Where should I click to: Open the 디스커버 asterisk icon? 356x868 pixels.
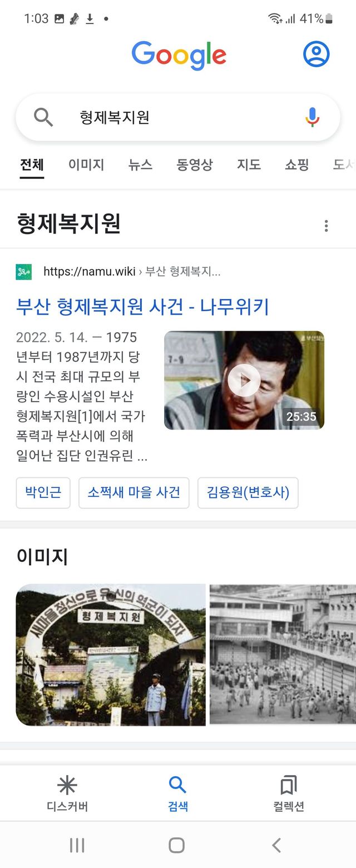67,785
